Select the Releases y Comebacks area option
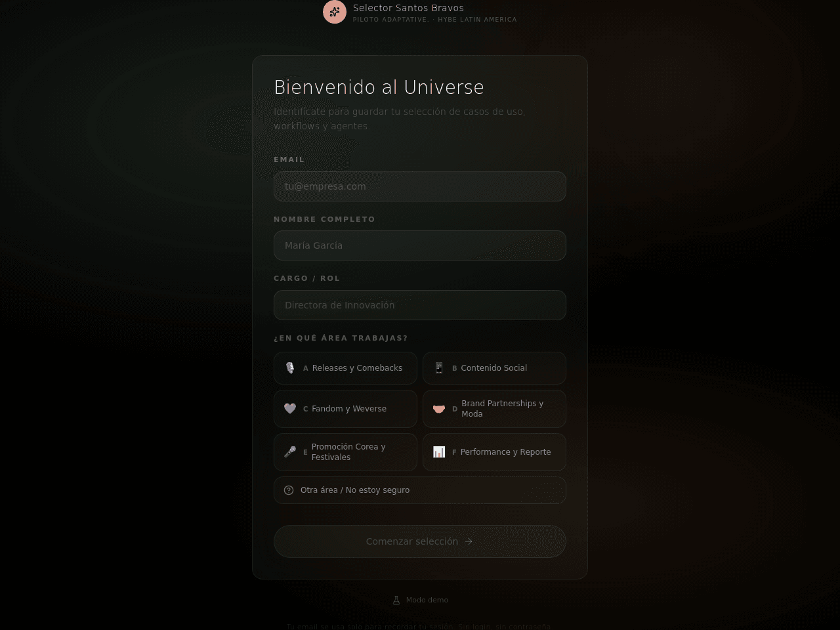 point(345,368)
